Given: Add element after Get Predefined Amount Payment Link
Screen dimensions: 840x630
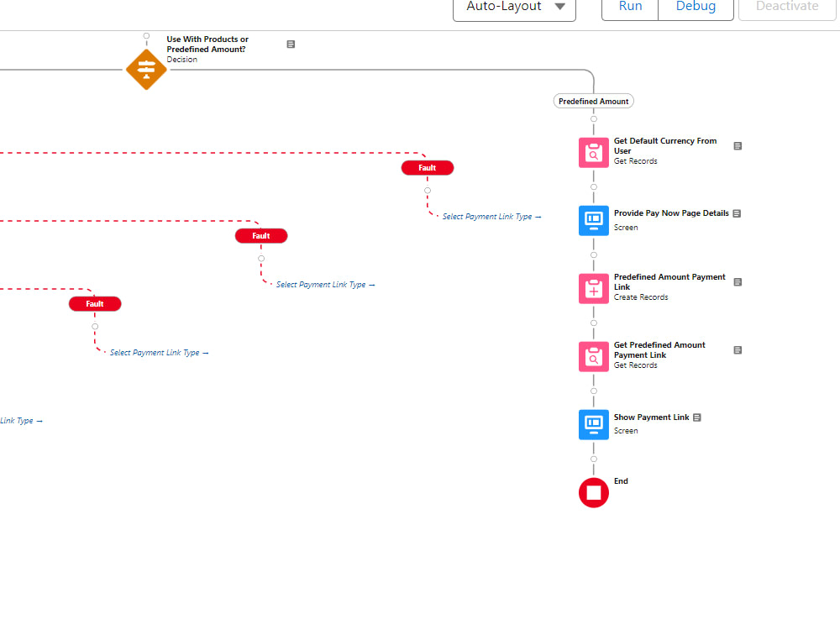Looking at the screenshot, I should click(594, 391).
